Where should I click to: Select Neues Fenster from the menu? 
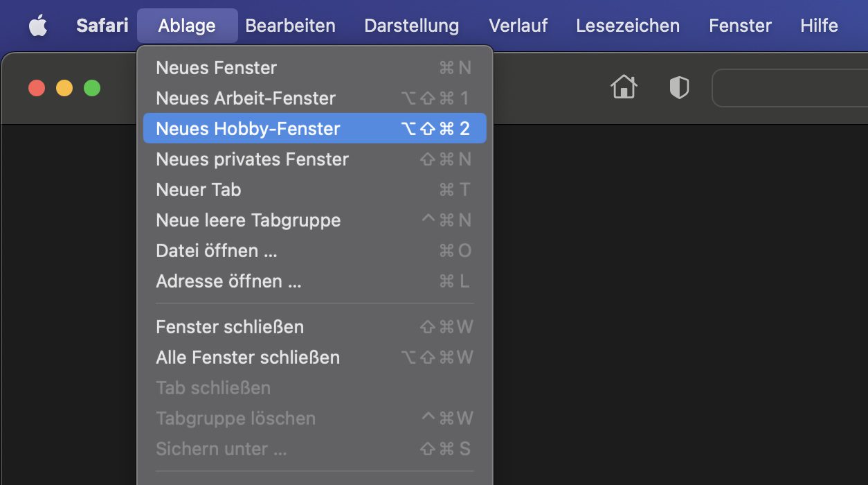pos(315,68)
